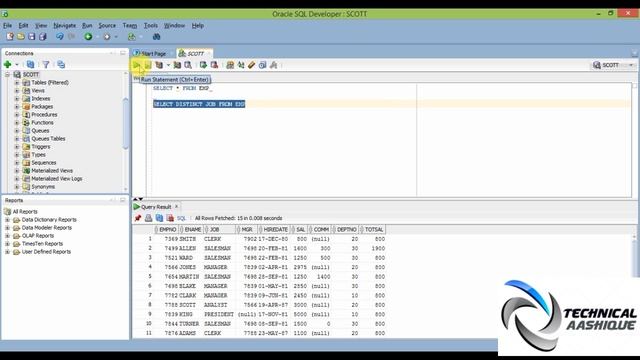Expand the Views tree node

click(x=17, y=91)
